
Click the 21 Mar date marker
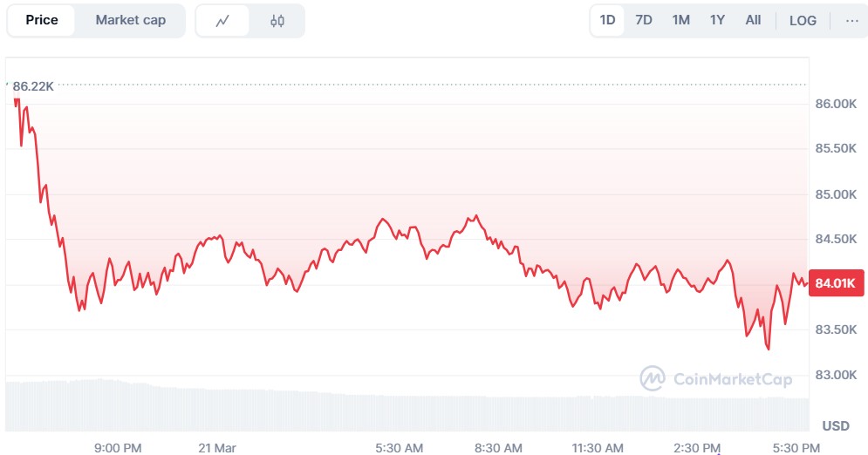click(218, 447)
